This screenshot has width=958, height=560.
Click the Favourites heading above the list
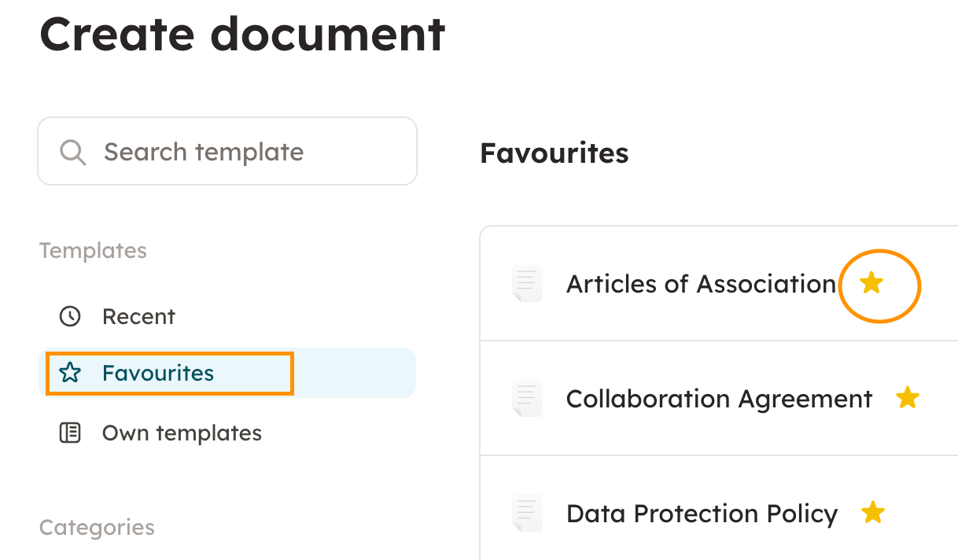coord(554,153)
